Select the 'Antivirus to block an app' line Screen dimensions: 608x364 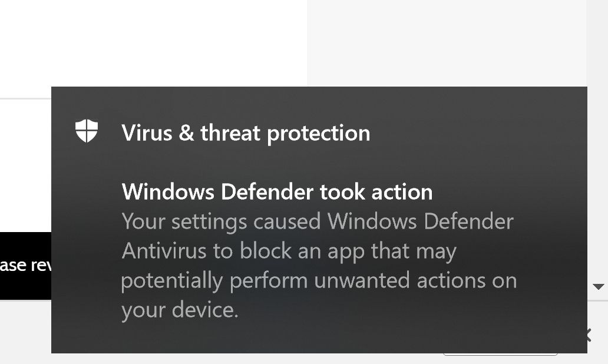(289, 252)
